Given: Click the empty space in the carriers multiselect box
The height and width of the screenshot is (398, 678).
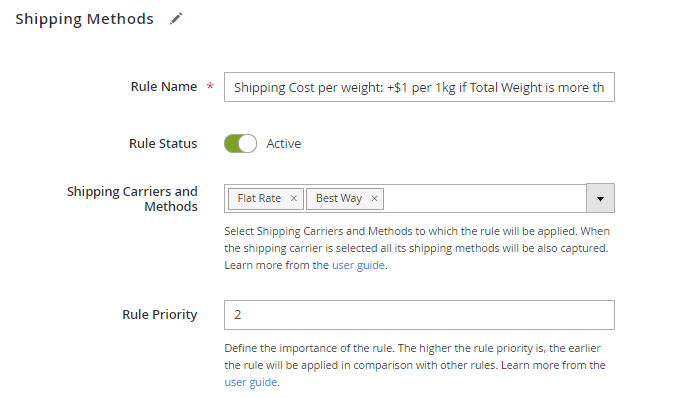Looking at the screenshot, I should (484, 198).
